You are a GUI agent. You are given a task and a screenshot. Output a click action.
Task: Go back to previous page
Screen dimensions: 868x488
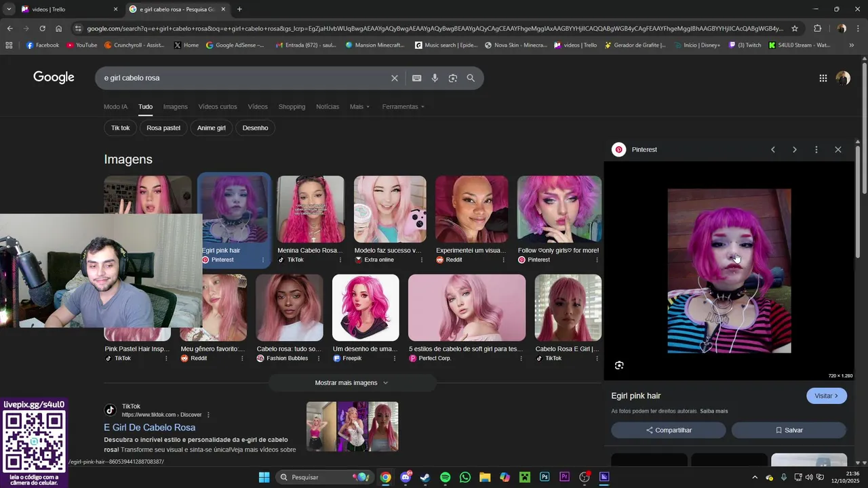[9, 28]
